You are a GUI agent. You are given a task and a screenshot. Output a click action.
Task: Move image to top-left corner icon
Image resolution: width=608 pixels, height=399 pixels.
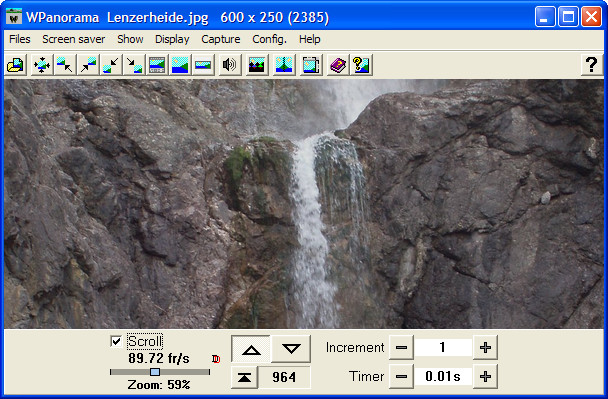point(64,65)
